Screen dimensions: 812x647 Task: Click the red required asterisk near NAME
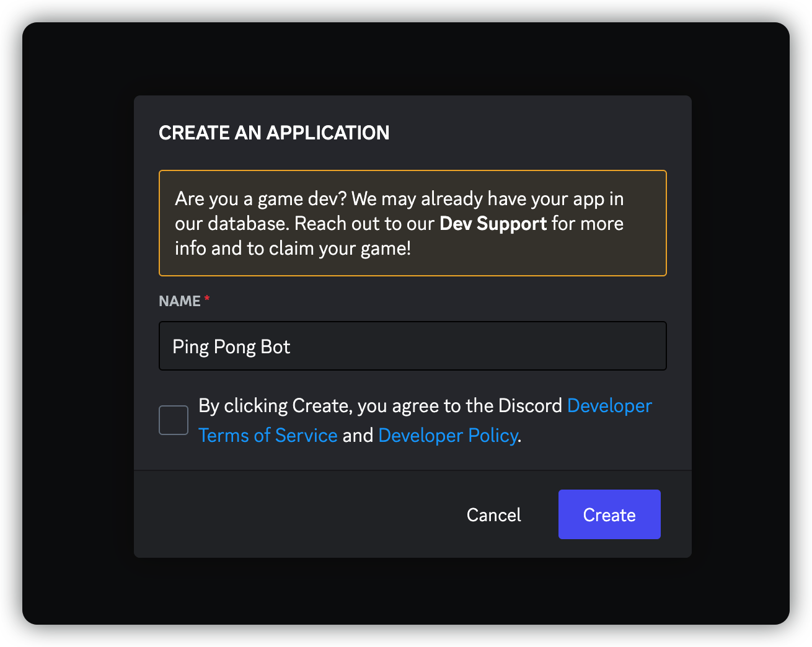coord(206,298)
